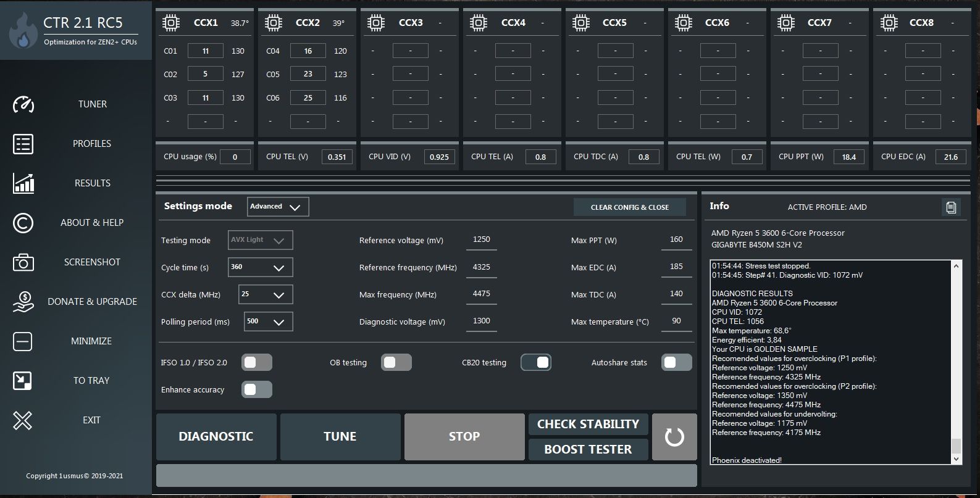Click the To Tray arrow icon

coord(23,381)
